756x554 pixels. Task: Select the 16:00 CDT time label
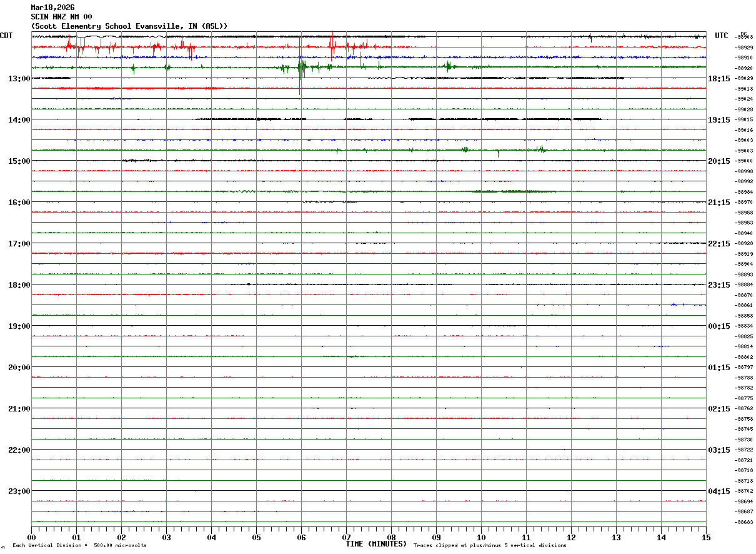[19, 202]
